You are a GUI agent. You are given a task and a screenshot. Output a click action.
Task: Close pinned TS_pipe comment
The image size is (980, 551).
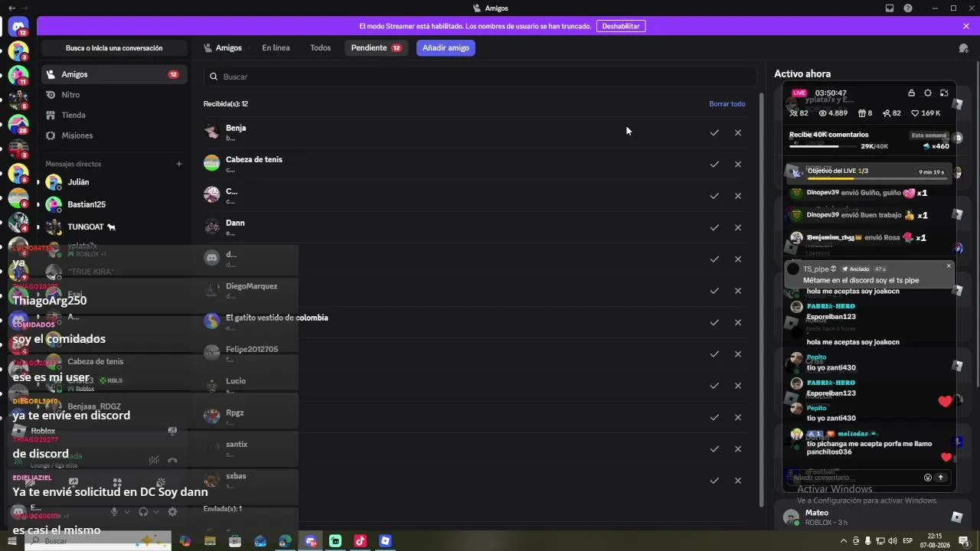coord(949,266)
